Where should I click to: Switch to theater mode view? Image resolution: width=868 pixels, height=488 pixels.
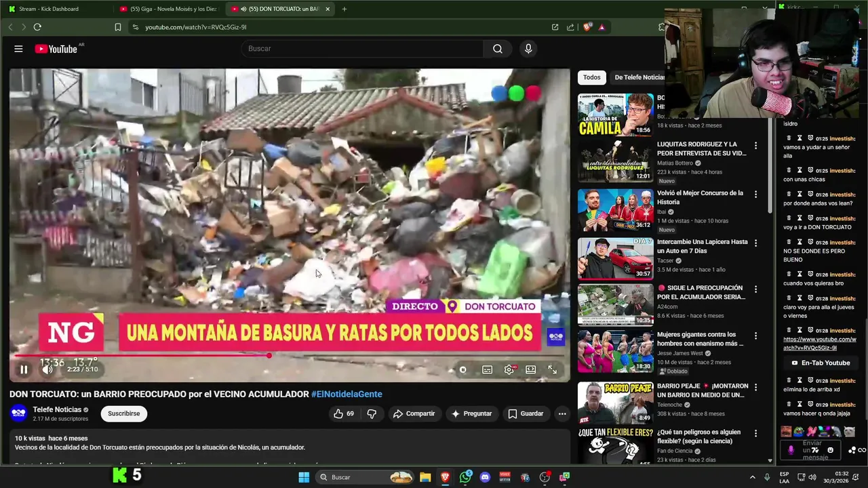pyautogui.click(x=530, y=369)
